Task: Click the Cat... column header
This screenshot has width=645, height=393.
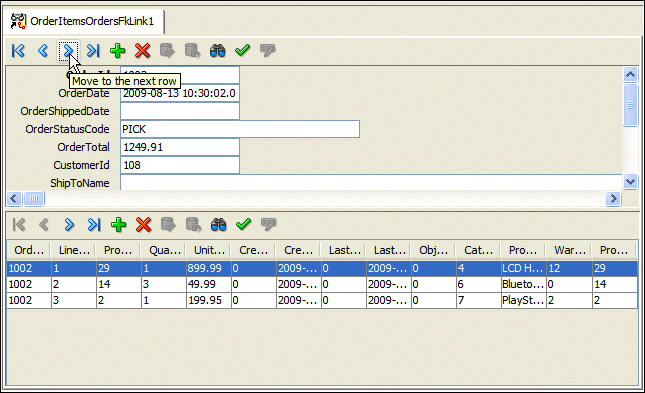Action: pos(478,250)
